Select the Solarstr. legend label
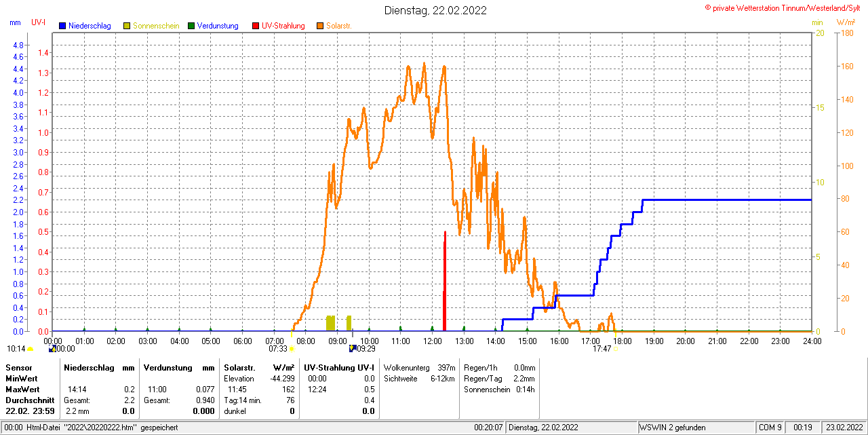 (339, 26)
